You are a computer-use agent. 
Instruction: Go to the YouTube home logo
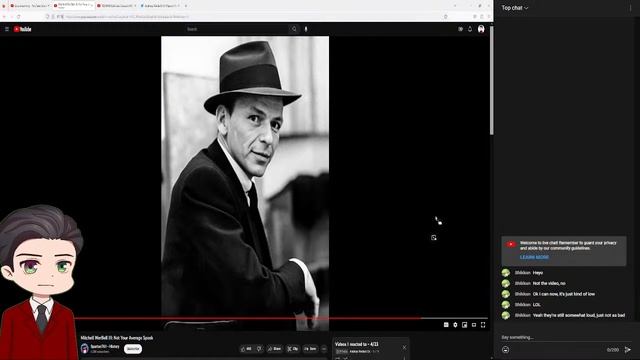(22, 29)
